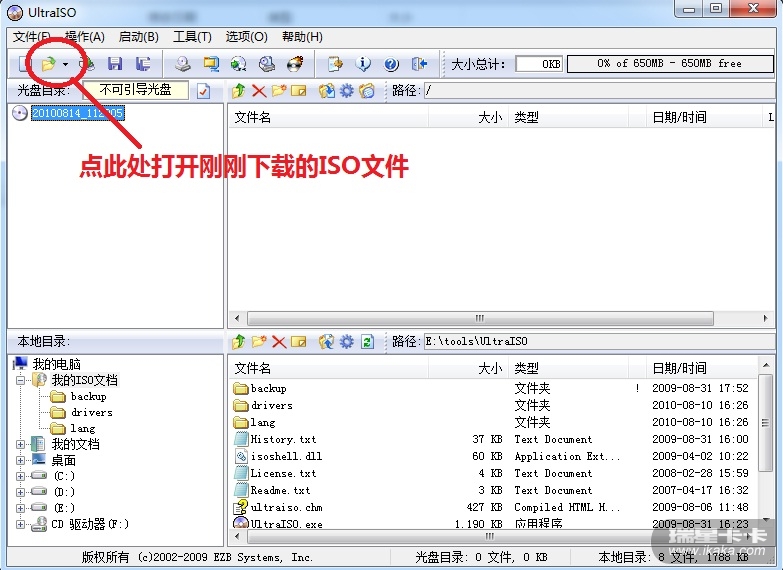The image size is (783, 570).
Task: Click the Exit door arrow icon
Action: pyautogui.click(x=419, y=63)
